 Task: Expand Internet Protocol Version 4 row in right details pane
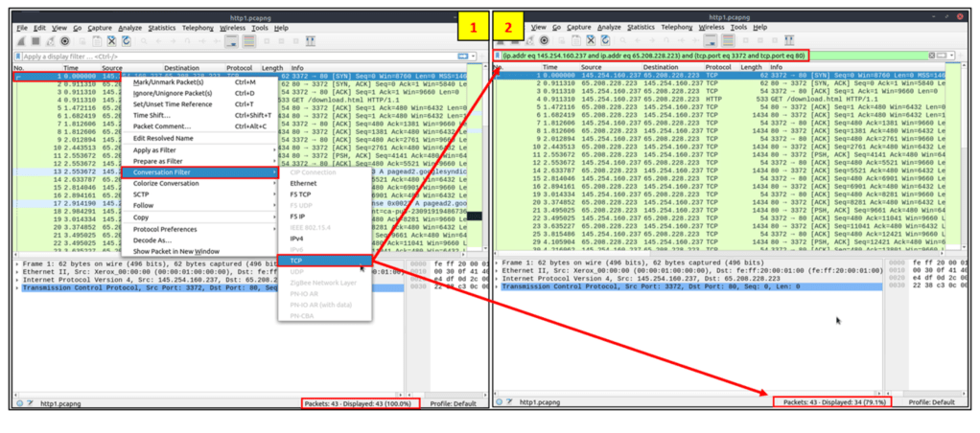[498, 278]
